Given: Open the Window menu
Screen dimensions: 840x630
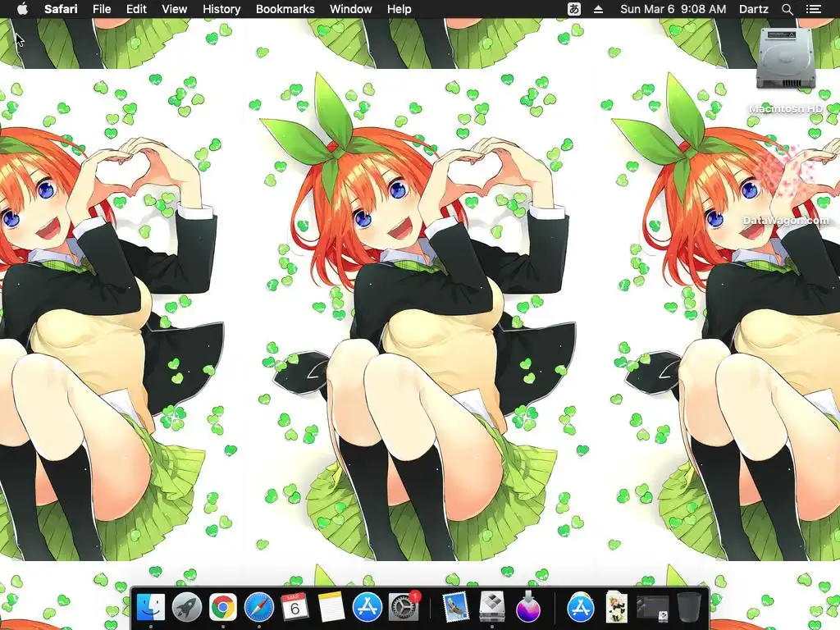Looking at the screenshot, I should [351, 9].
